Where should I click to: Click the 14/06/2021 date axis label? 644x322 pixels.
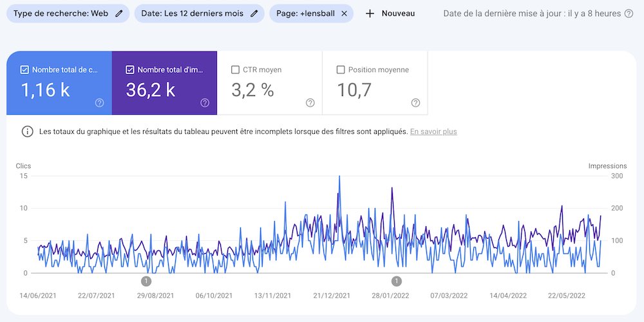38,296
